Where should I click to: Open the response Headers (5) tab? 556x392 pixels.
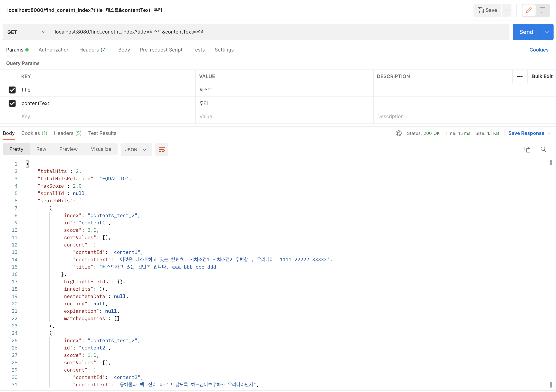click(x=68, y=133)
